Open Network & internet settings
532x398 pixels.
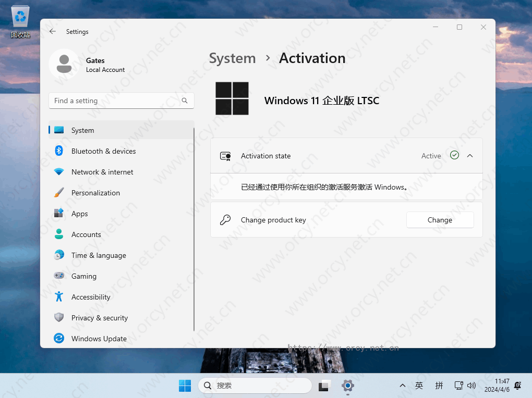click(122, 172)
